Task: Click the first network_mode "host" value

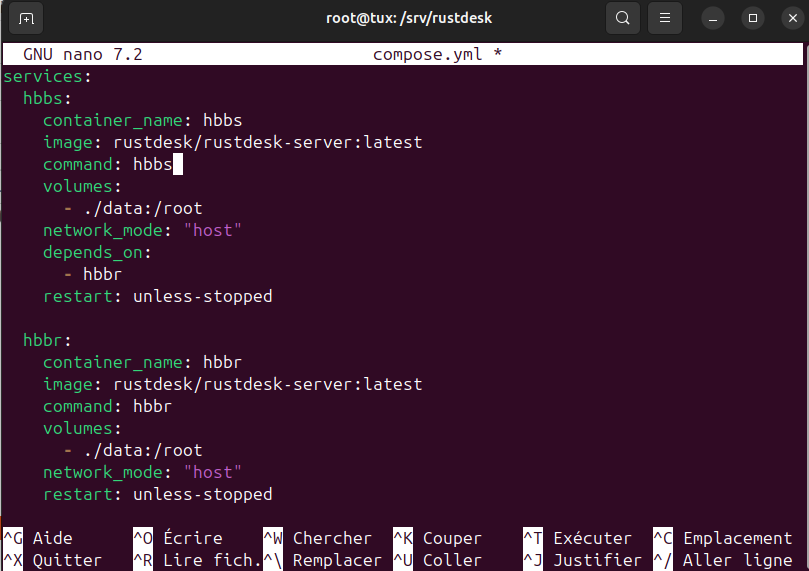Action: 212,230
